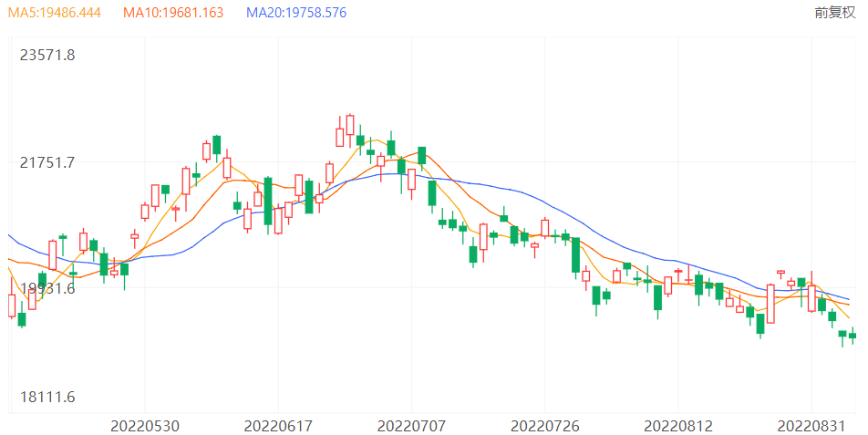Viewport: 868px width, 435px height.
Task: Click the MA5:19486.444 legend label
Action: pos(55,12)
